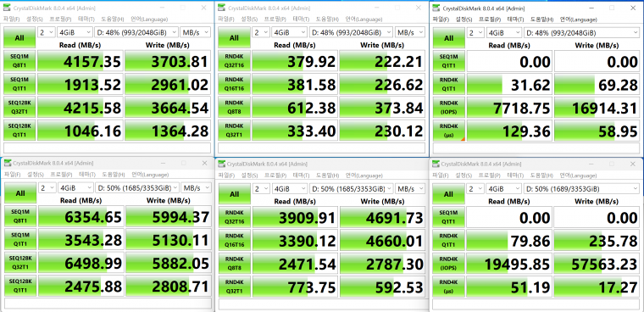Start RND4K Q16T16 test beside 381.58 result
The height and width of the screenshot is (312, 644).
(x=234, y=84)
